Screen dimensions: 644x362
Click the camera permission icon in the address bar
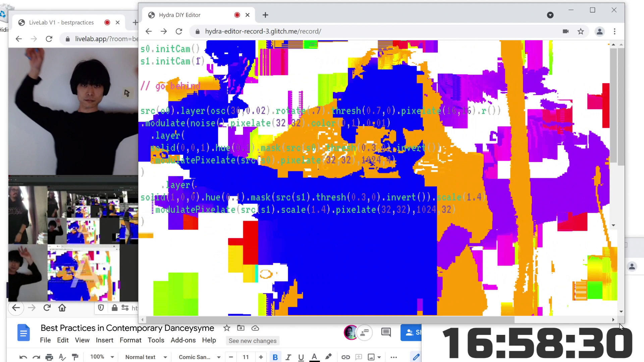click(x=566, y=32)
